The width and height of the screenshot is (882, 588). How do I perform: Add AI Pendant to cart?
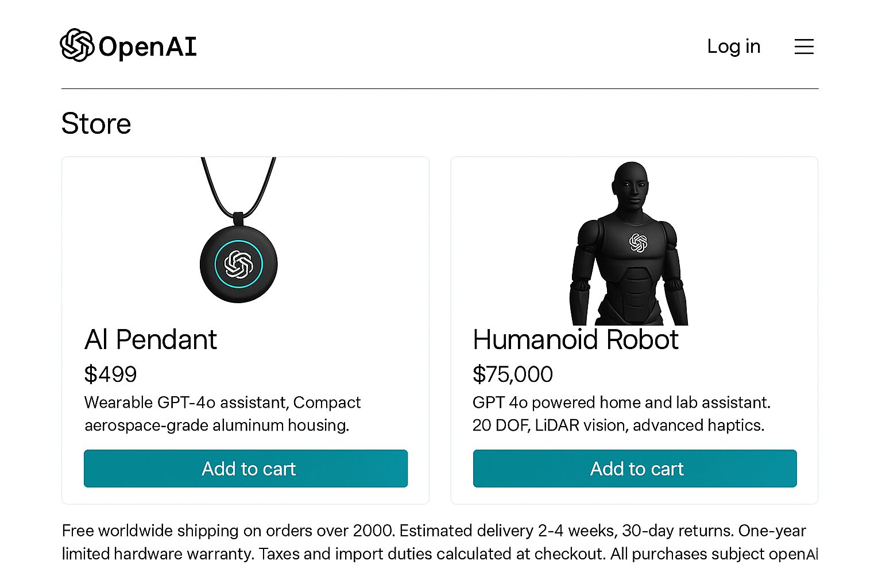246,469
